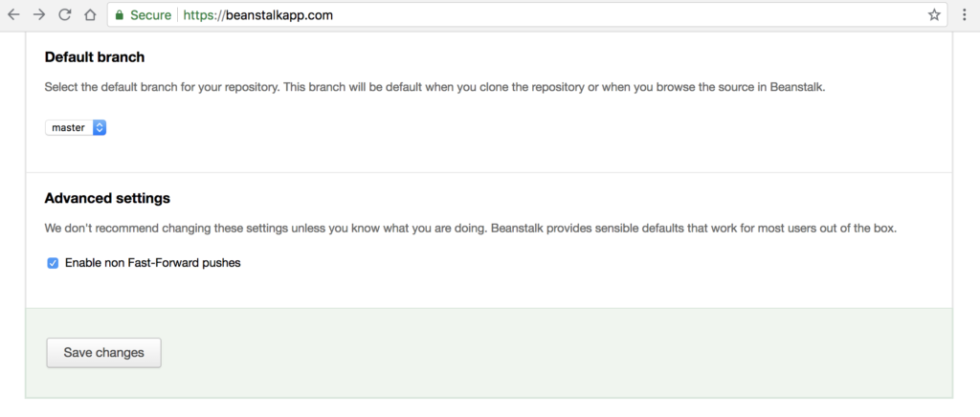Open the Chrome three-dot menu
980x417 pixels.
[965, 15]
